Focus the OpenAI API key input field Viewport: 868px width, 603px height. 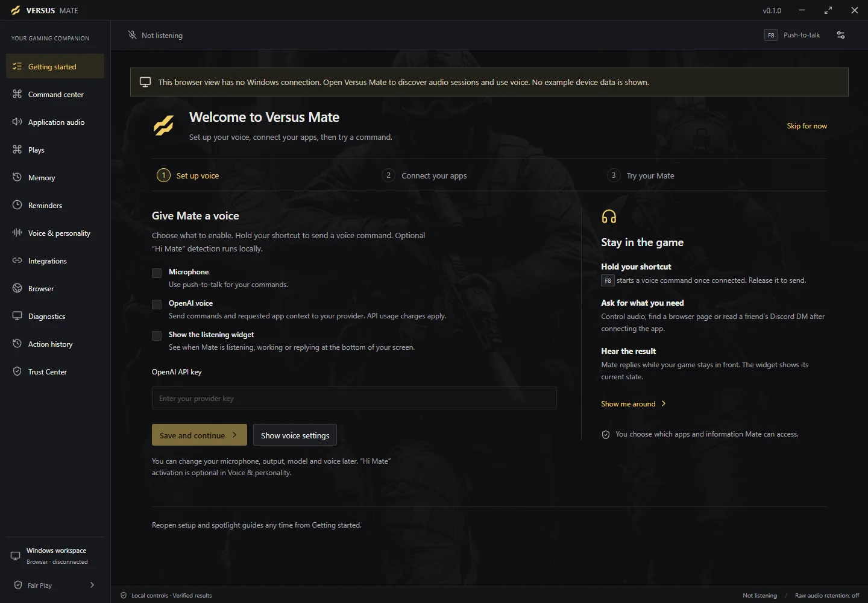(x=354, y=398)
